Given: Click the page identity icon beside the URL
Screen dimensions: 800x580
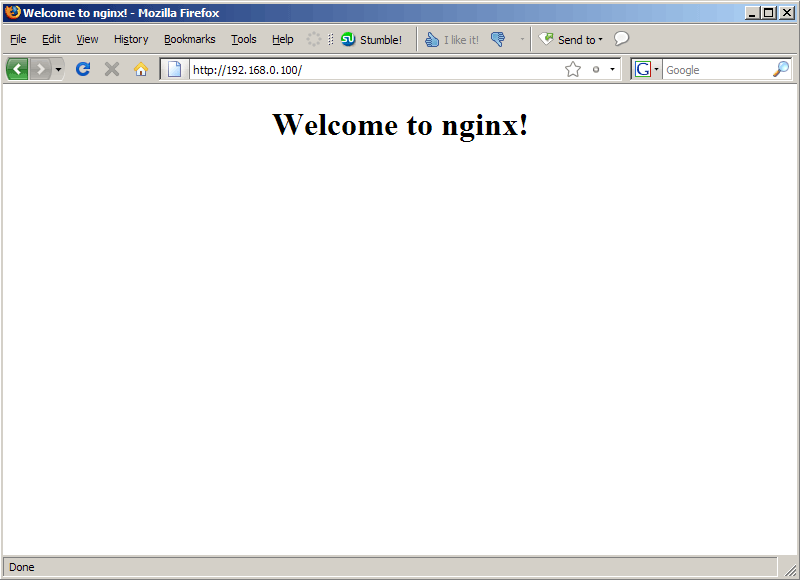Looking at the screenshot, I should tap(174, 69).
